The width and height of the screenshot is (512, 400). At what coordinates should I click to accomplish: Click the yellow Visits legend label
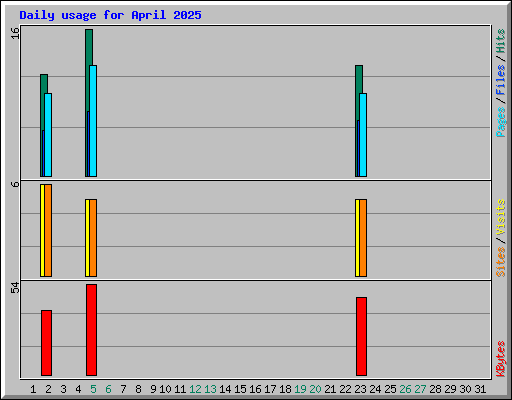[500, 217]
